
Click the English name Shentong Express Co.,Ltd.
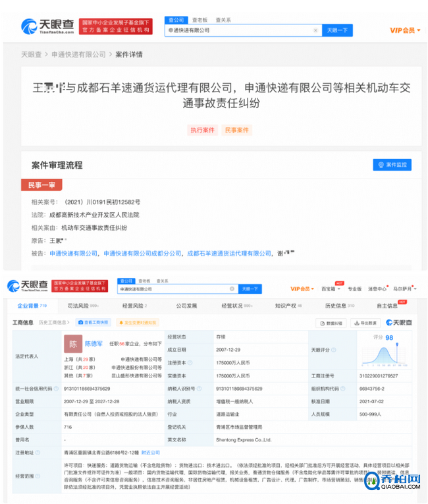[x=244, y=439]
